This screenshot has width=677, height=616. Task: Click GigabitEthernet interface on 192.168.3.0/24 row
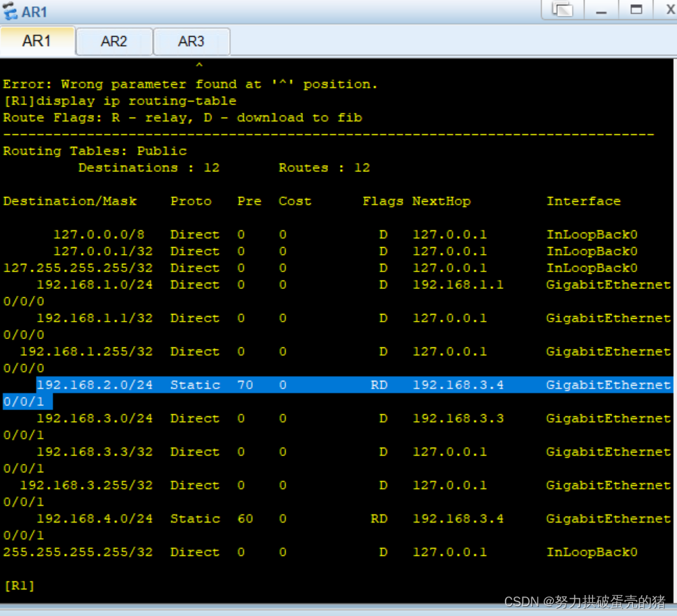[x=608, y=418]
